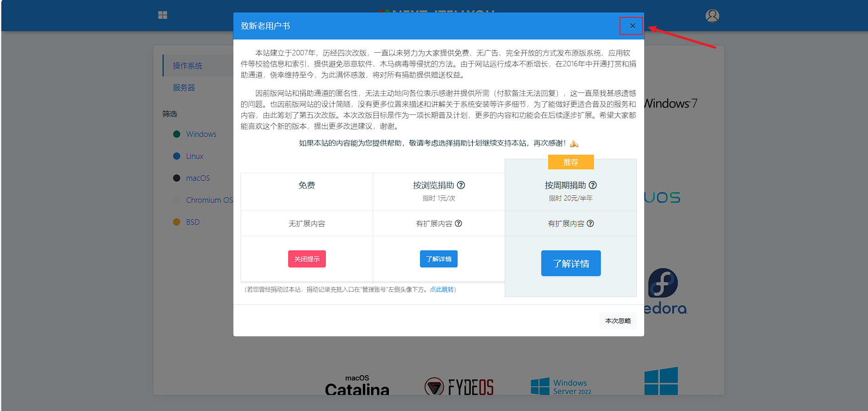Close the 致新老用户书 dialog with X
868x411 pixels.
632,26
